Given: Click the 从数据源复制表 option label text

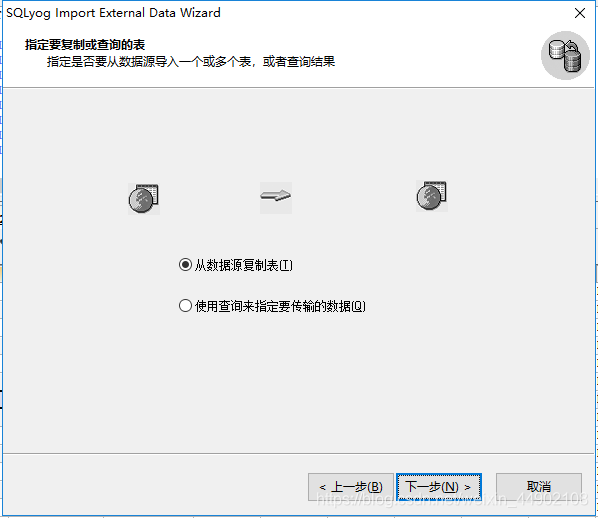Looking at the screenshot, I should (x=237, y=265).
